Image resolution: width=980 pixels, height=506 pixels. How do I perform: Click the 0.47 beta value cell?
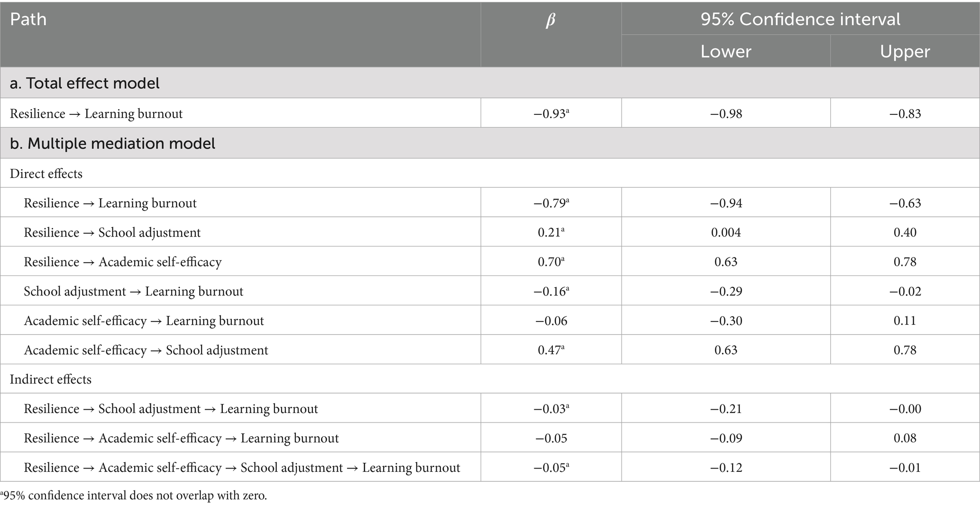(550, 350)
